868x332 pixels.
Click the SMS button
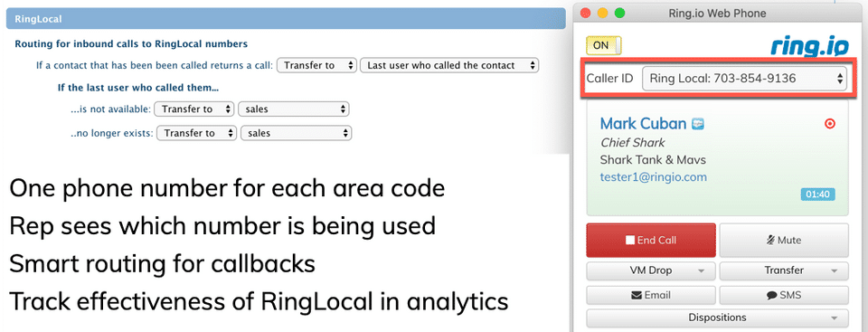(784, 295)
